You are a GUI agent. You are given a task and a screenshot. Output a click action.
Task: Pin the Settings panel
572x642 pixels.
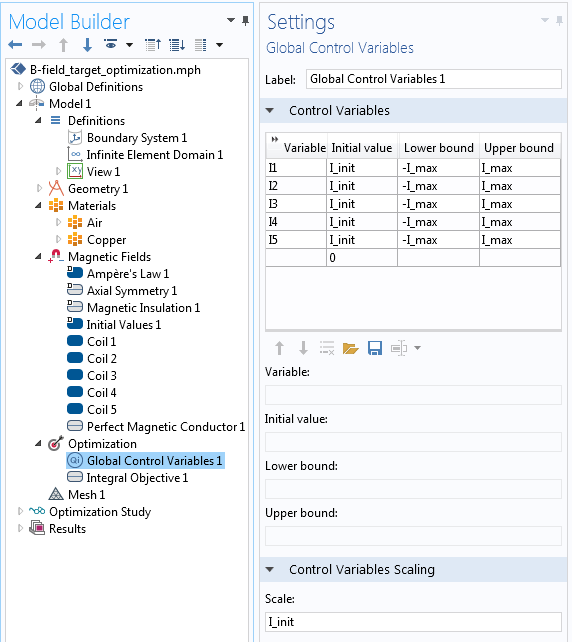(x=559, y=20)
